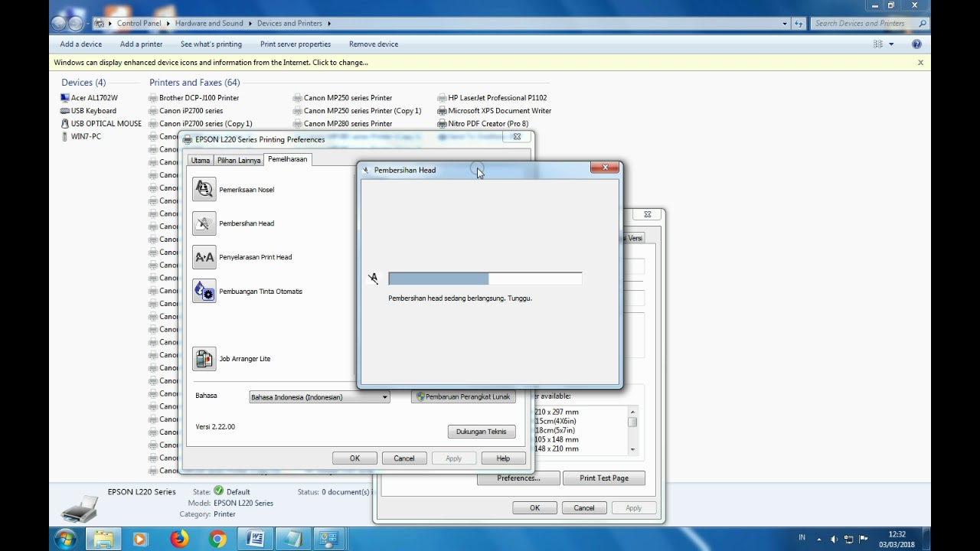
Task: Collapse the Printers and Faxes (64) group
Action: [x=194, y=83]
